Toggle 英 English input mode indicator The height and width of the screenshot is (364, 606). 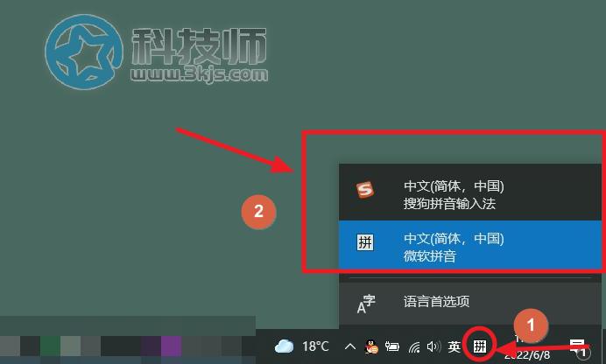[x=454, y=346]
